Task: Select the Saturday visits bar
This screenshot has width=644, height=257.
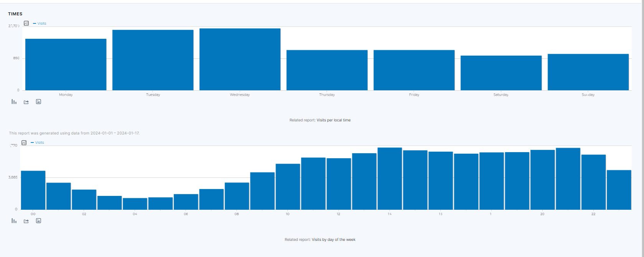Action: [x=501, y=73]
